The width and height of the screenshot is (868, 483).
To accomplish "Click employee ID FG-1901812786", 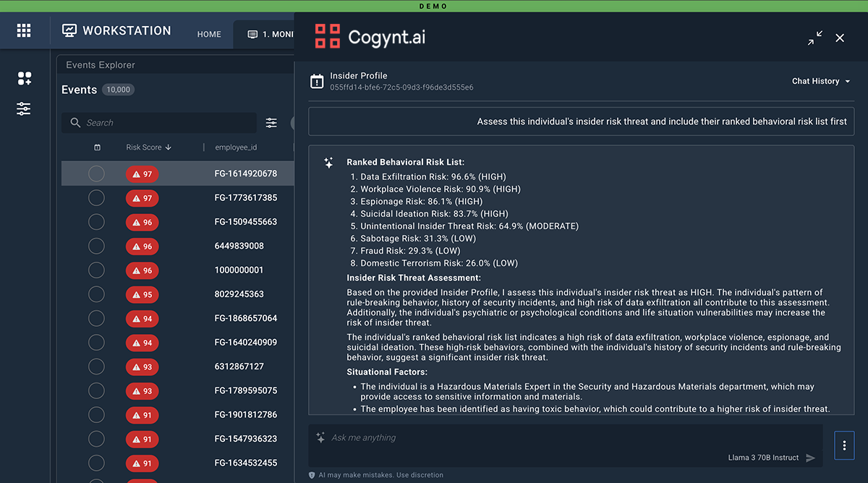I will click(246, 415).
